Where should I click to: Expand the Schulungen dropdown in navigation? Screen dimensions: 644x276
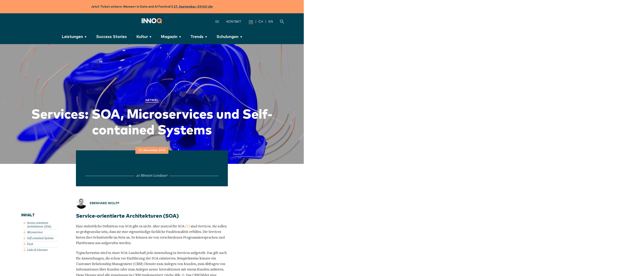tap(229, 37)
